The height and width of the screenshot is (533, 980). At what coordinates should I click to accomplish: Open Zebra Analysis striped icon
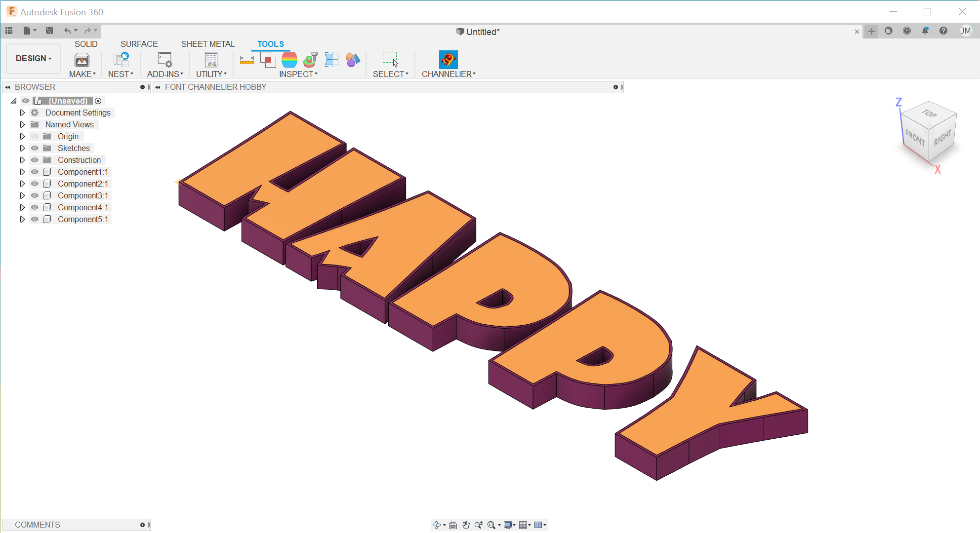tap(289, 60)
